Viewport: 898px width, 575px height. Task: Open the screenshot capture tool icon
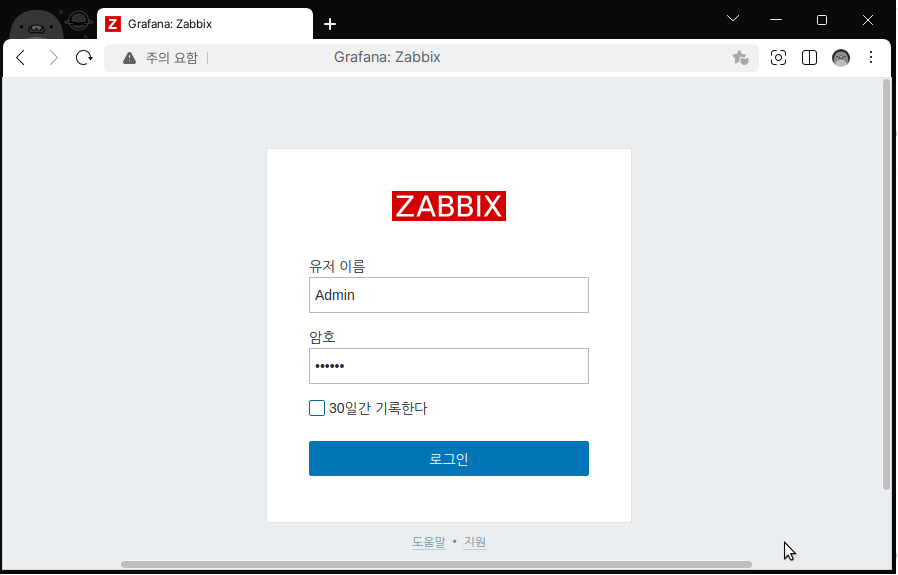[778, 57]
